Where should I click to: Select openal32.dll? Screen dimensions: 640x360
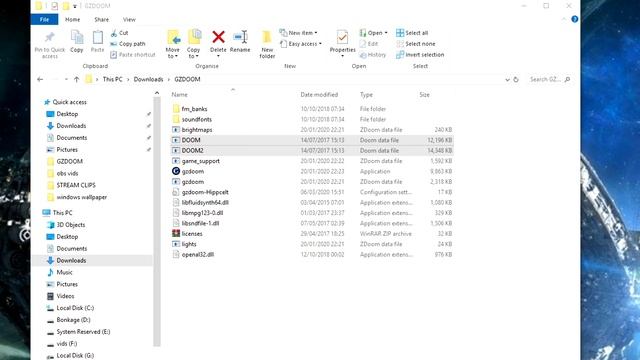click(312, 255)
